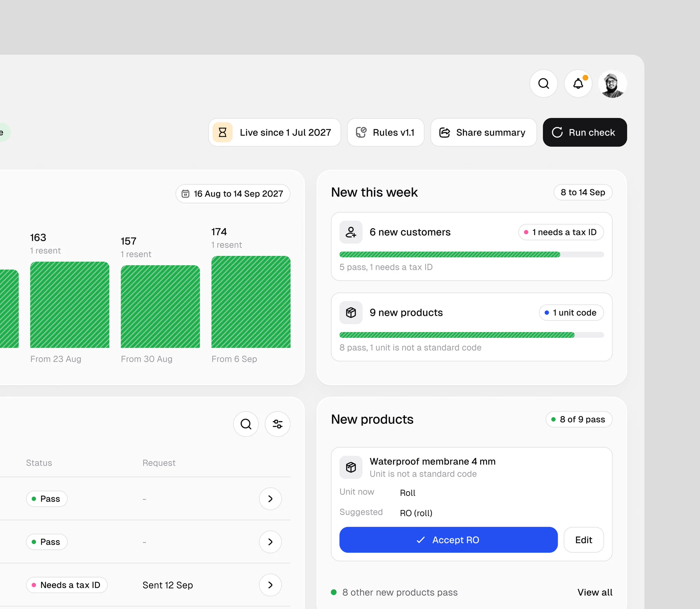Select the 8 to 14 Sep week pill
Viewport: 700px width, 609px height.
tap(583, 192)
